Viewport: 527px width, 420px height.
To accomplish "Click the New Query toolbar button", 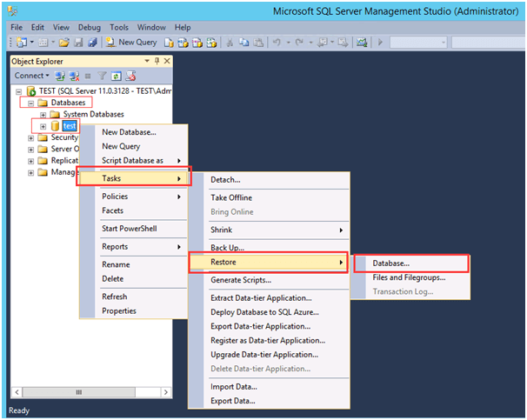I will (x=130, y=42).
